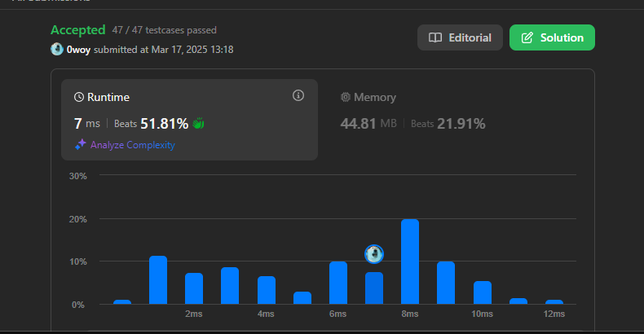Click the bar above the 4ms label
The height and width of the screenshot is (334, 644).
coord(267,290)
